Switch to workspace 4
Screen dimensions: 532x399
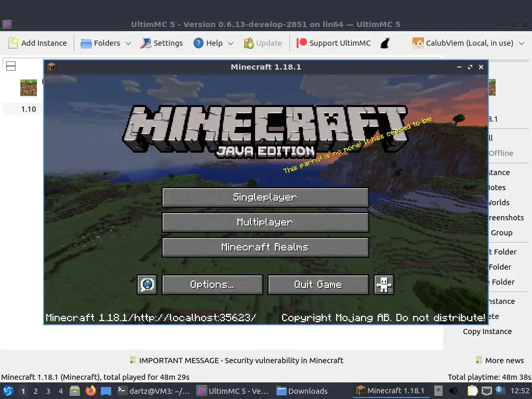click(x=61, y=391)
